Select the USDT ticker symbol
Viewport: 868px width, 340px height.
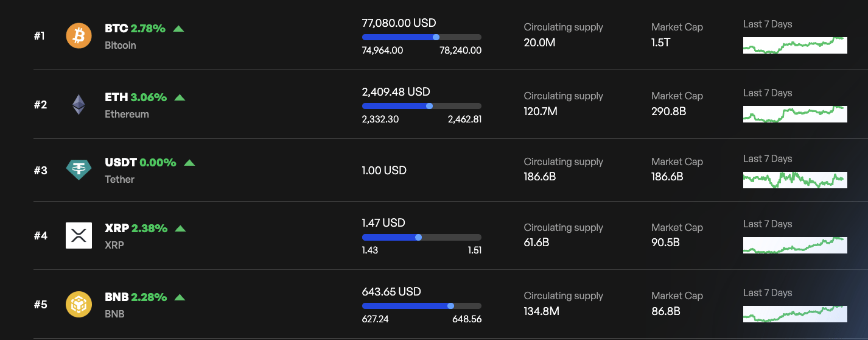pos(121,163)
